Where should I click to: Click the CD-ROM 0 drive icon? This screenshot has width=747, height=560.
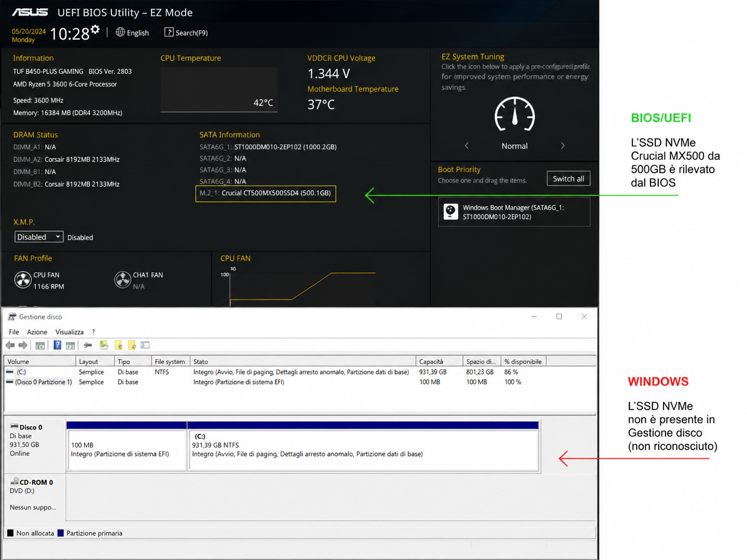tap(14, 481)
